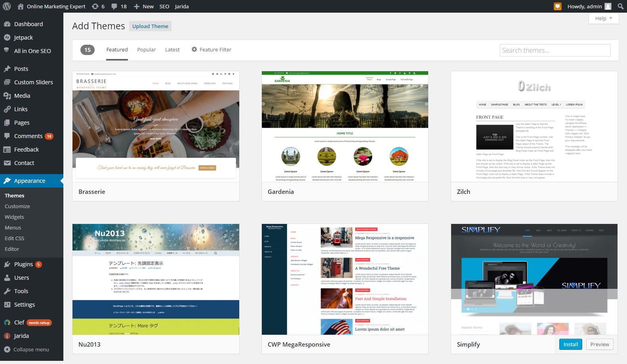Open the search magnifier icon in admin bar
This screenshot has width=627, height=364.
point(621,6)
